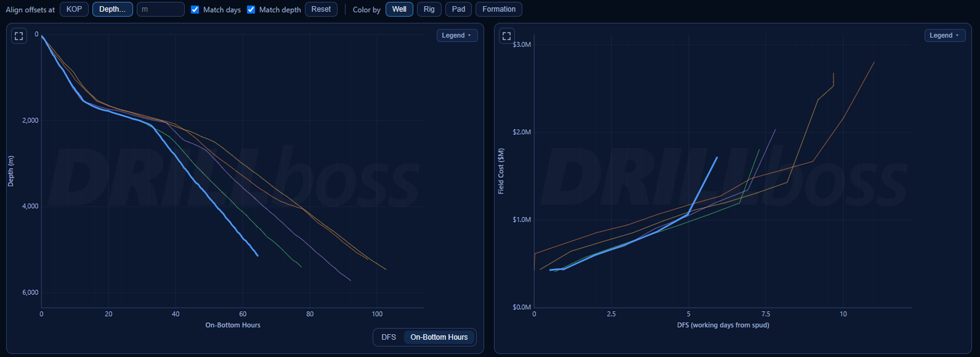Viewport: 980px width, 357px height.
Task: Reset the offset alignment
Action: click(x=321, y=9)
